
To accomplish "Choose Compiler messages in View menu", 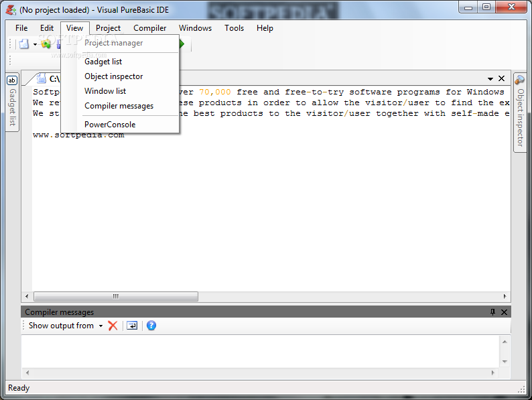I will [x=120, y=106].
